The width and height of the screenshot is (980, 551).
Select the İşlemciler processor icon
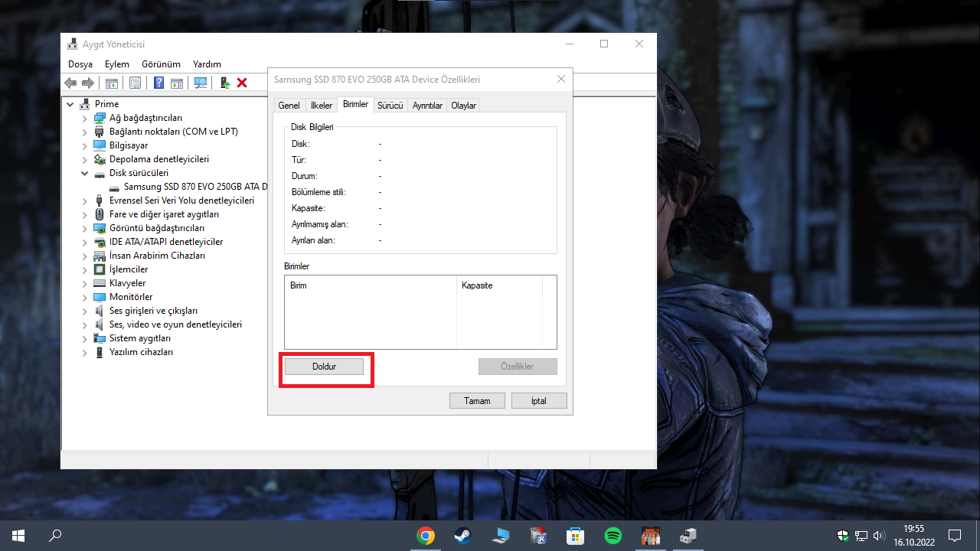click(100, 269)
